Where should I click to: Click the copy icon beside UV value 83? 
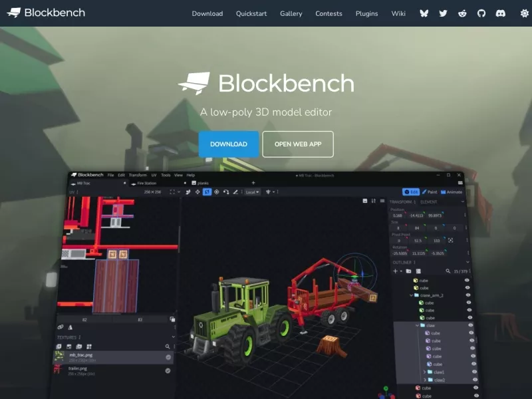point(172,319)
